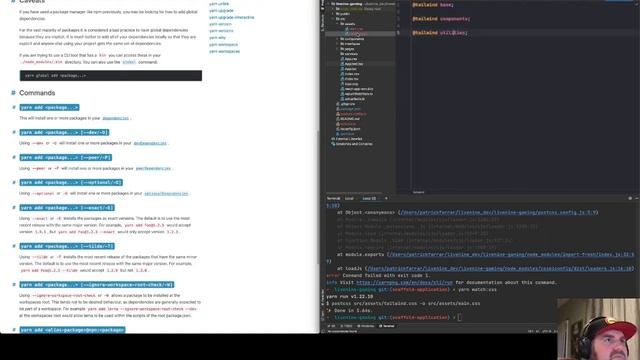Click anchor hash beside the --dev/-D heading
The width and height of the screenshot is (640, 360).
coord(14,132)
